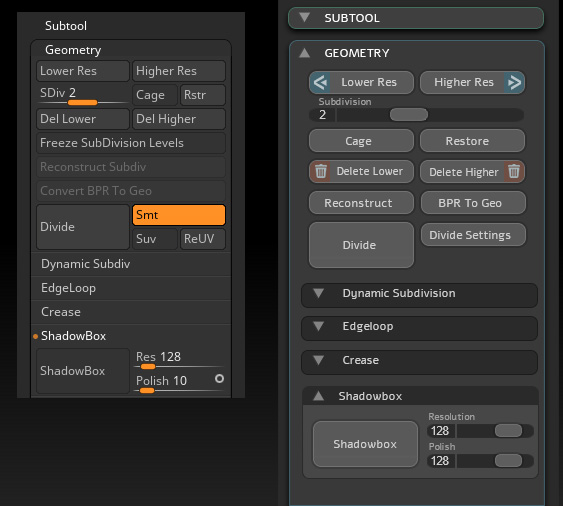The image size is (563, 506).
Task: Toggle the orange Smt smoothing button
Action: (x=179, y=215)
